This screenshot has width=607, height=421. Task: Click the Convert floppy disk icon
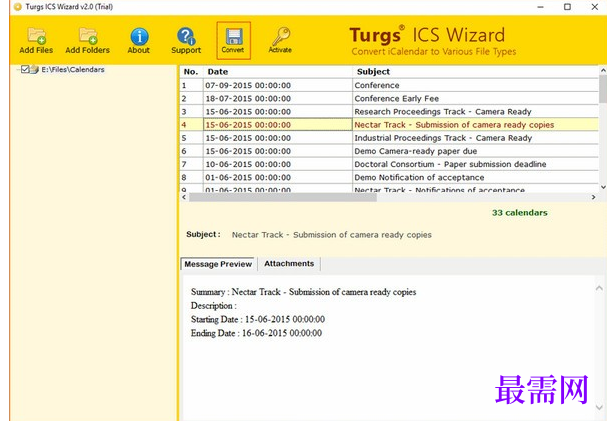click(234, 37)
